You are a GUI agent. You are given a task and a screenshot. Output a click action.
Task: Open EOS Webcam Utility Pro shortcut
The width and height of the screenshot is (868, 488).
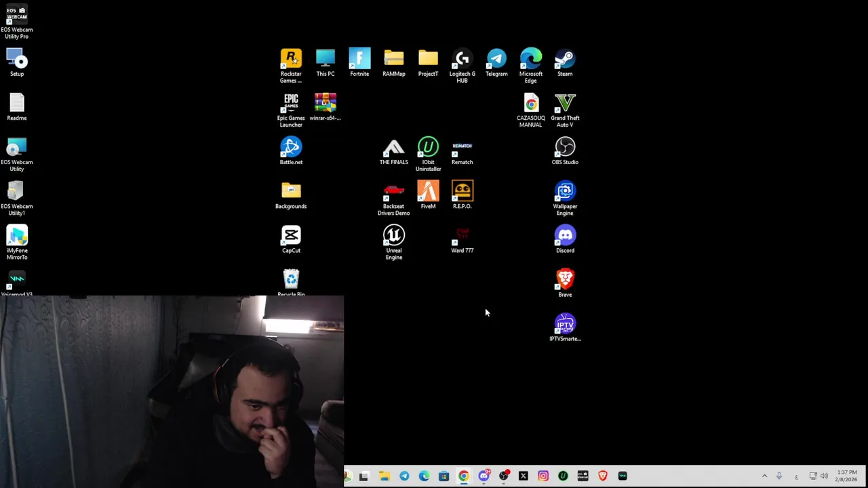pos(17,22)
